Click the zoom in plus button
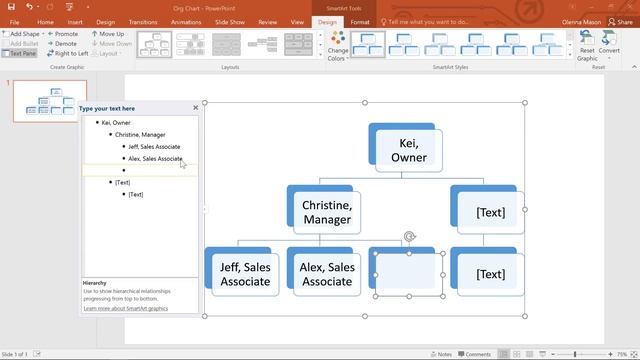The width and height of the screenshot is (640, 360). pyautogui.click(x=610, y=354)
